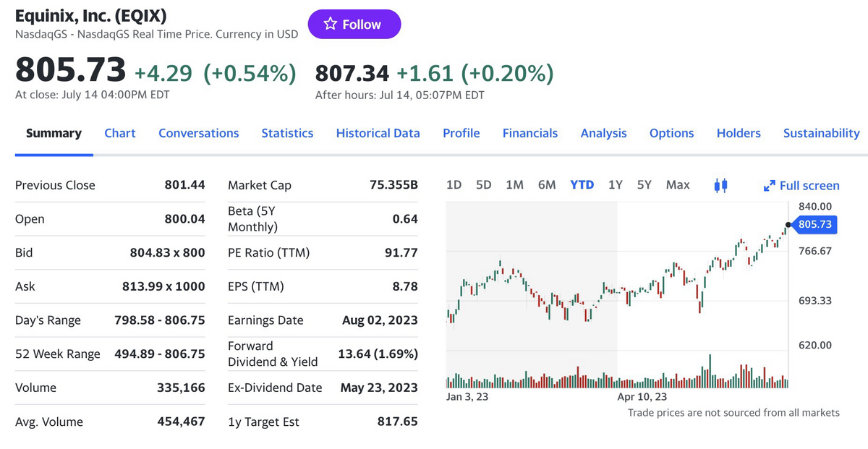Switch chart to 6M range
Image resolution: width=868 pixels, height=449 pixels.
pyautogui.click(x=547, y=184)
